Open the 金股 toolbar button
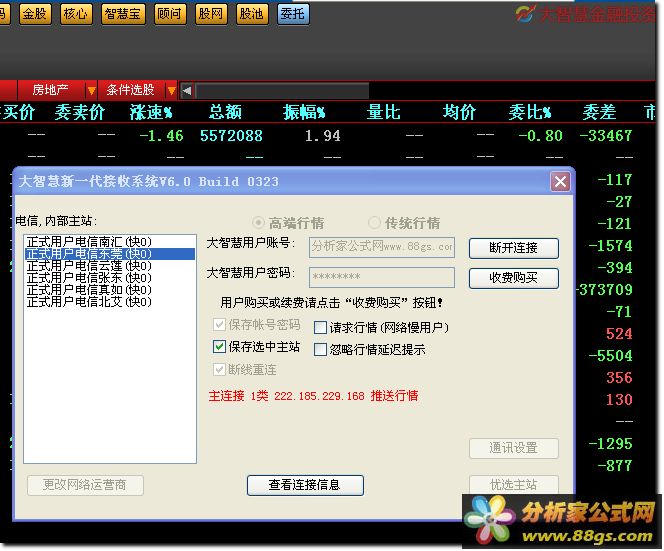 pos(35,14)
